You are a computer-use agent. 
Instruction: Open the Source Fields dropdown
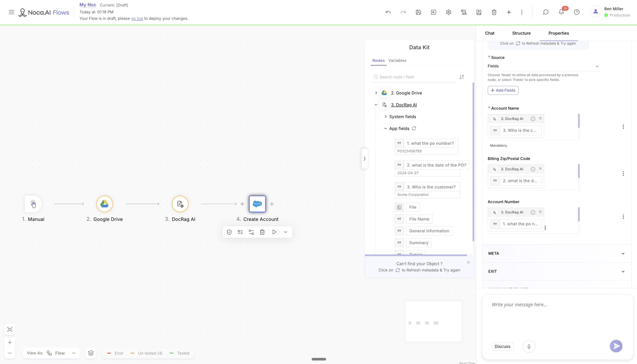coord(544,66)
